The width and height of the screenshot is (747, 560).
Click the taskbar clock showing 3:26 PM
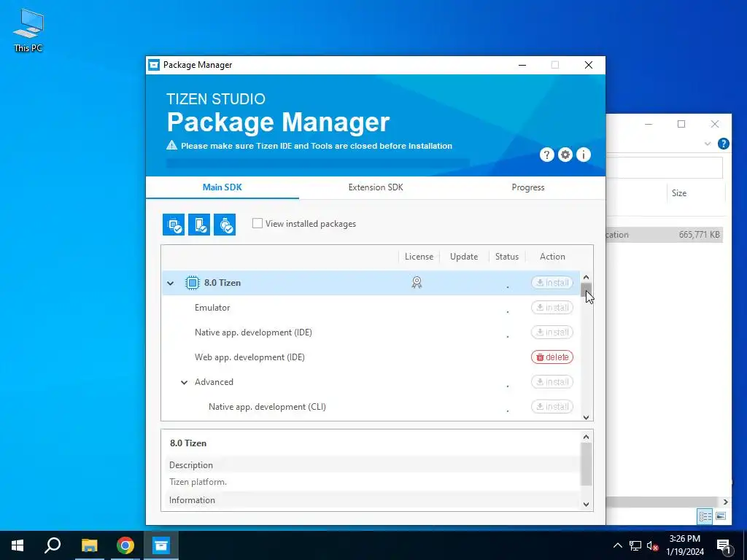pos(684,545)
